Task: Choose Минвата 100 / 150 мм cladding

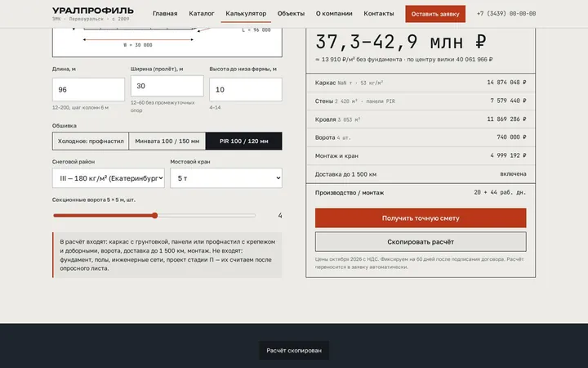Action: pyautogui.click(x=167, y=141)
